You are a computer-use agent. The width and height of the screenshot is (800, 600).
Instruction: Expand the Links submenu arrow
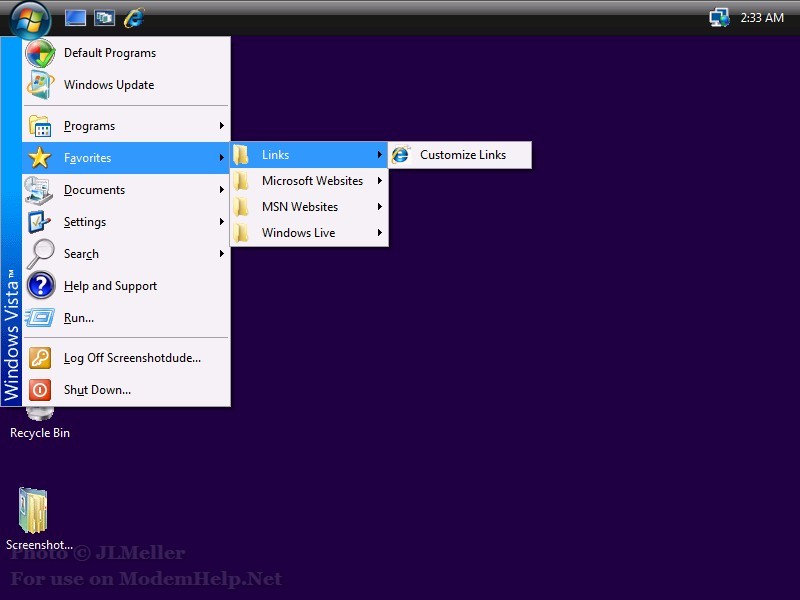coord(380,155)
